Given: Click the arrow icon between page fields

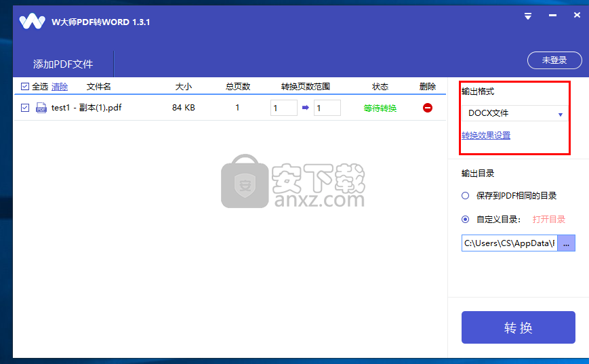Looking at the screenshot, I should tap(306, 108).
